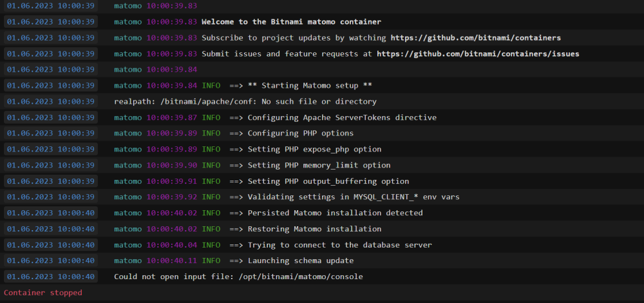Click the date badge on 'Launching schema update' row
Image resolution: width=644 pixels, height=303 pixels.
50,260
